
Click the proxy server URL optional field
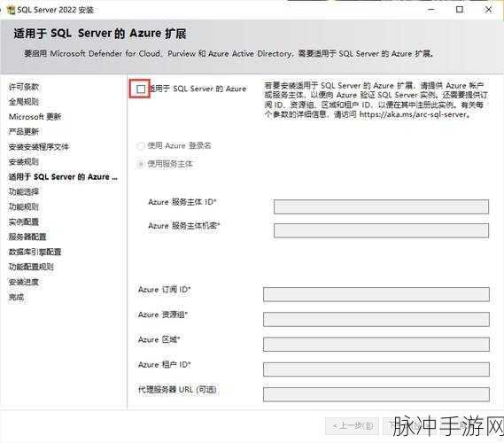[376, 394]
